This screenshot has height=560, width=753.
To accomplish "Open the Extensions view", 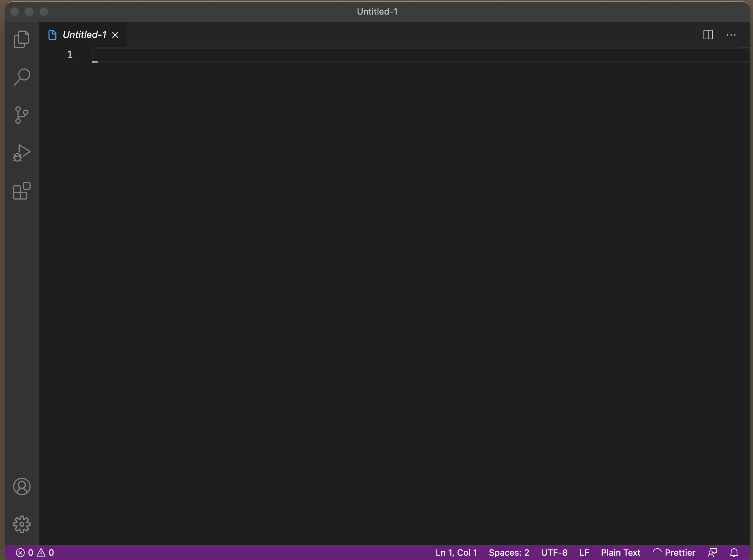I will [21, 191].
